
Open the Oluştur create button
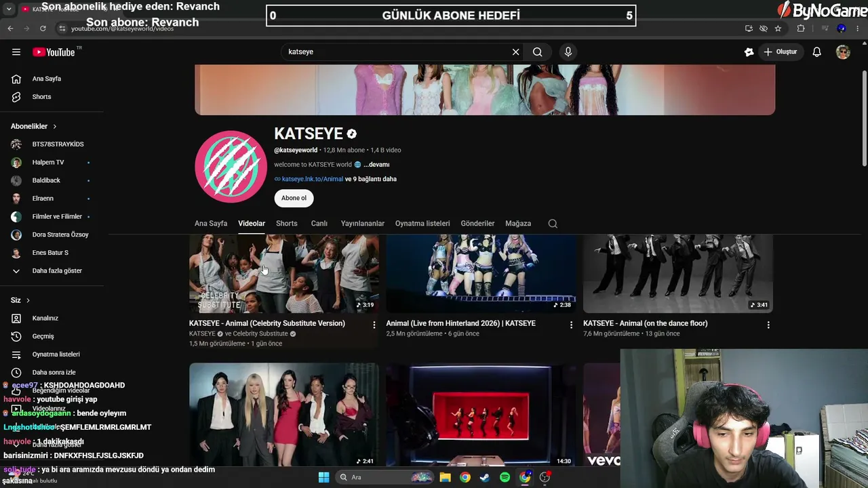tap(781, 52)
